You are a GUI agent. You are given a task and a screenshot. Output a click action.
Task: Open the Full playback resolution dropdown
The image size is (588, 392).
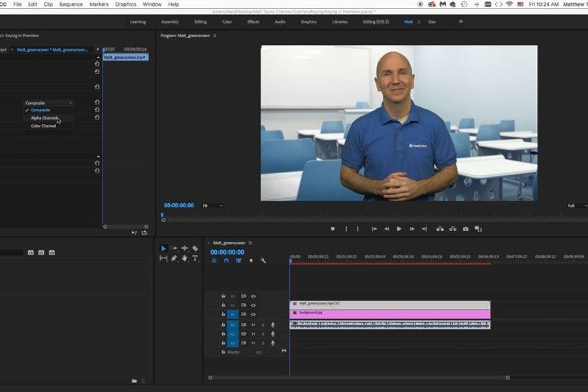(574, 206)
